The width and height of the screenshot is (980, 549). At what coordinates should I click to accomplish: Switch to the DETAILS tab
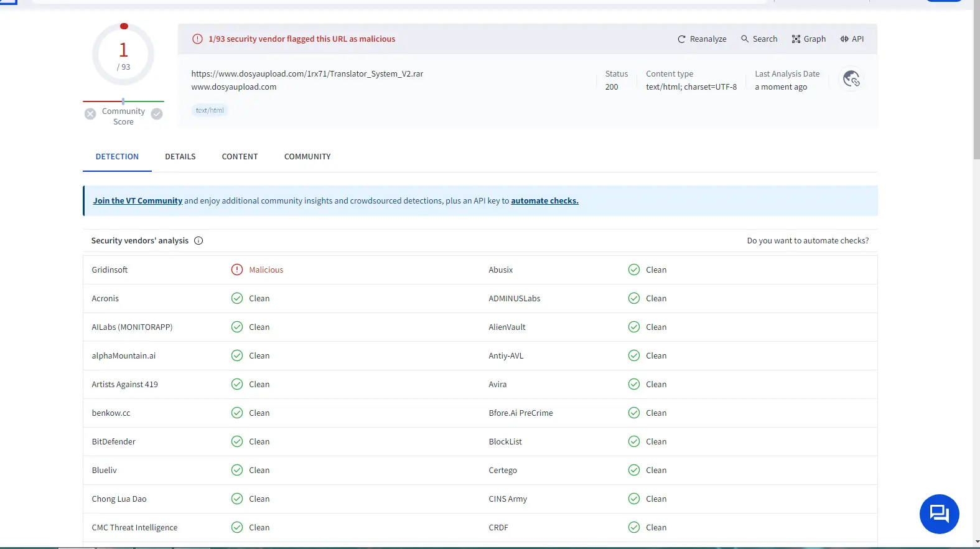tap(180, 156)
